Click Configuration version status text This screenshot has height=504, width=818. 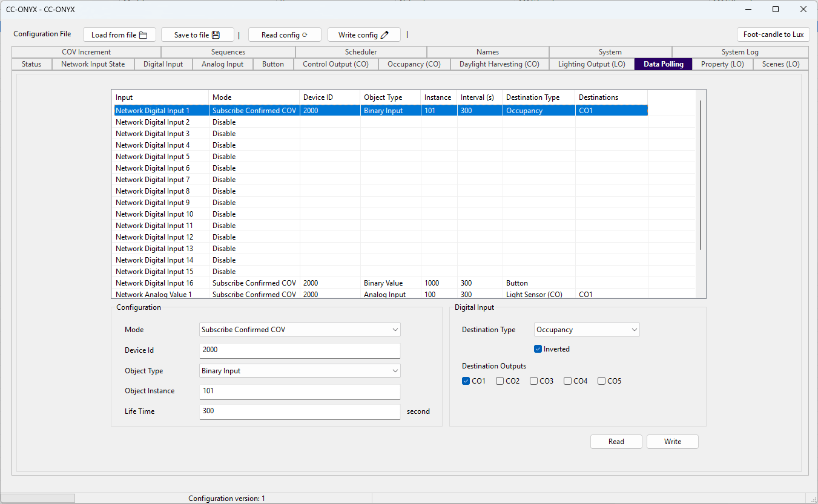pos(227,499)
